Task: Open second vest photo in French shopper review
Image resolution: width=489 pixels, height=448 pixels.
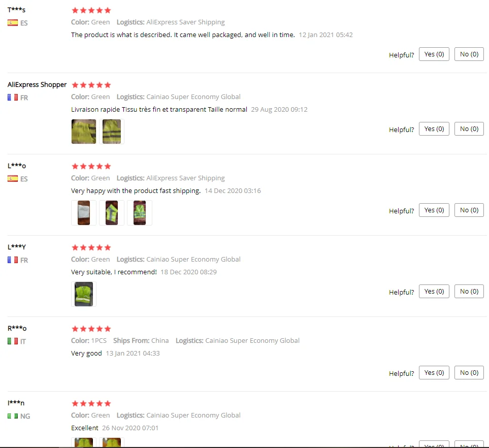Action: pyautogui.click(x=112, y=132)
